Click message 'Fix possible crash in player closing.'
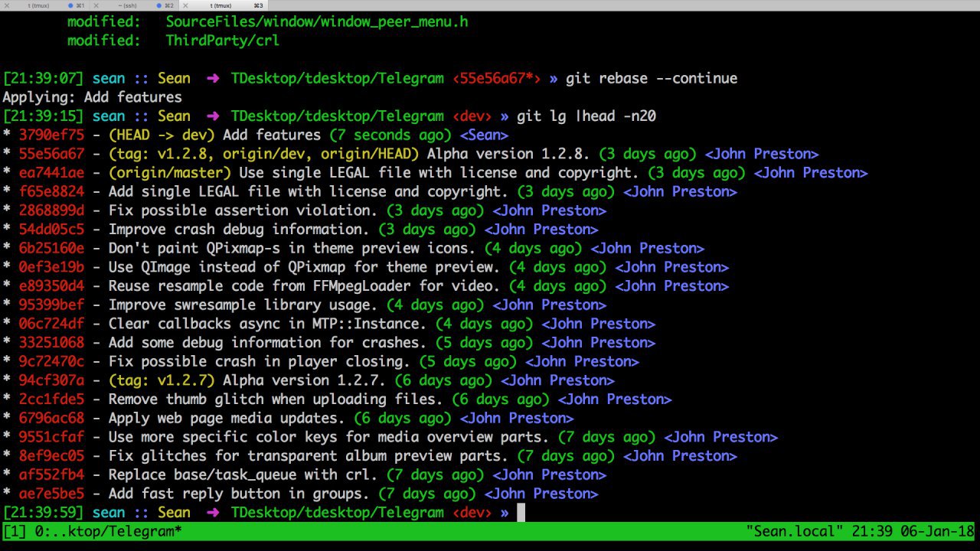This screenshot has width=980, height=551. click(260, 361)
